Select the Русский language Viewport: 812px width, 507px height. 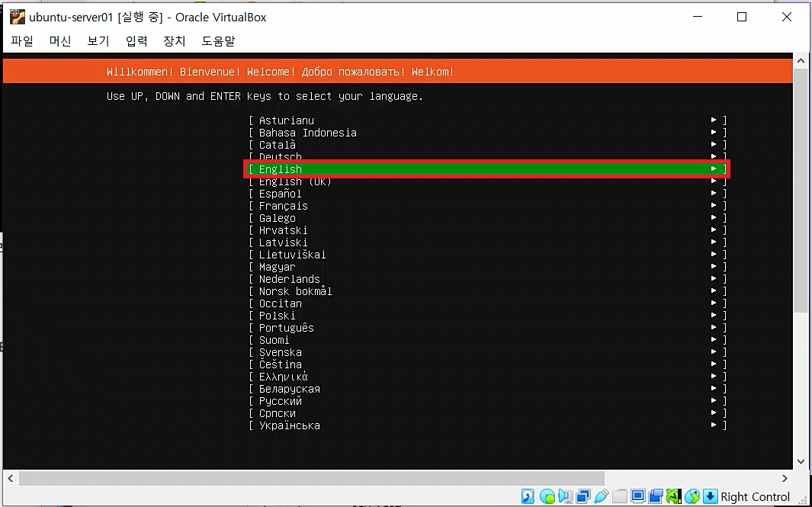486,401
